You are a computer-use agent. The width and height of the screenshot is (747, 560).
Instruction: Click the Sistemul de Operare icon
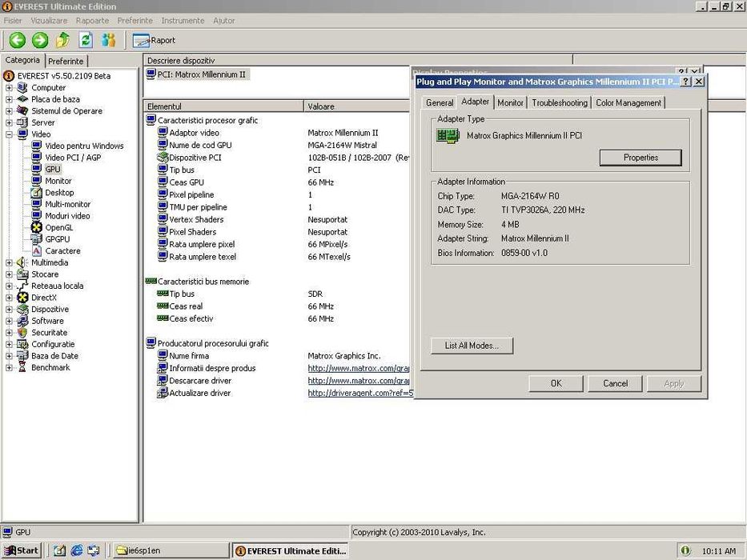(x=22, y=111)
